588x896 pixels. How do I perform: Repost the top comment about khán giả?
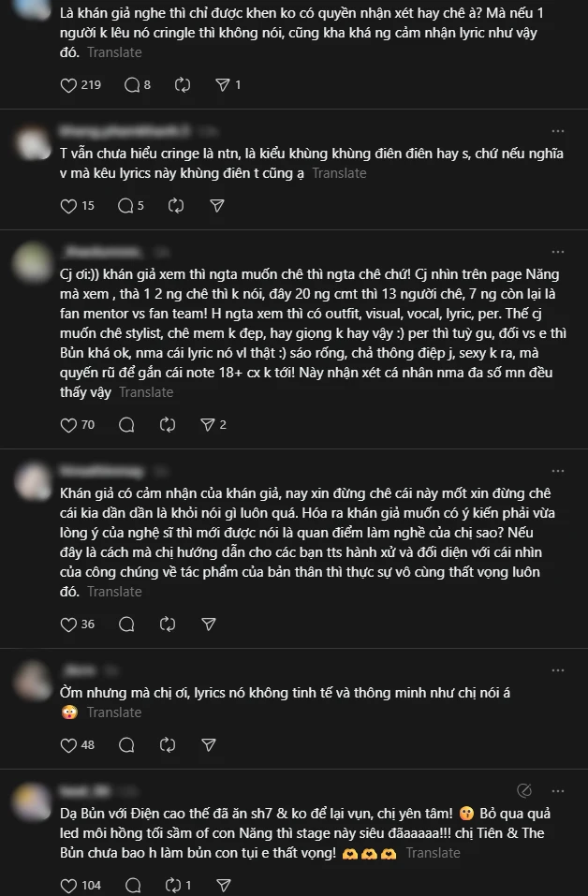pos(183,85)
